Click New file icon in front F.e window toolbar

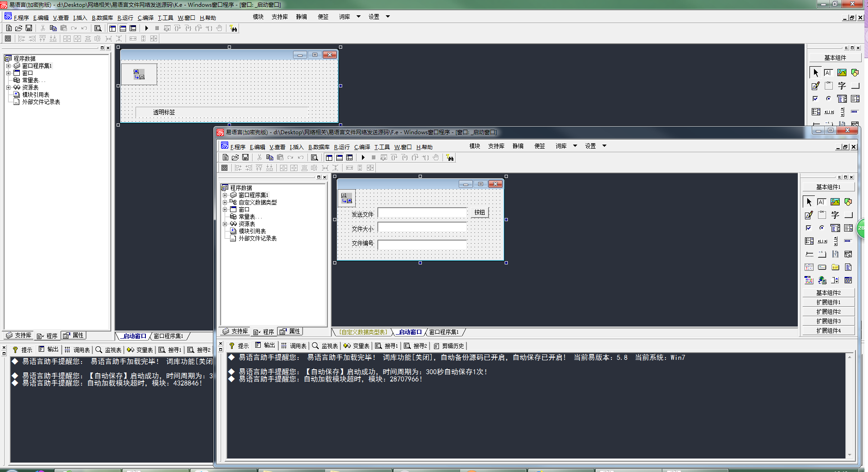pos(226,158)
